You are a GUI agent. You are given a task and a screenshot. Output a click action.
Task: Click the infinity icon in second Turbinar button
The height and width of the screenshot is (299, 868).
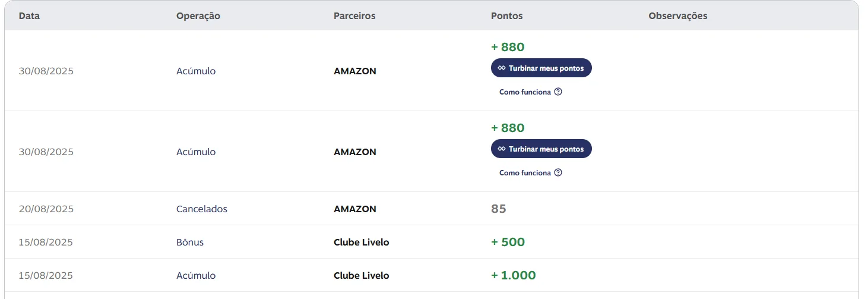502,149
